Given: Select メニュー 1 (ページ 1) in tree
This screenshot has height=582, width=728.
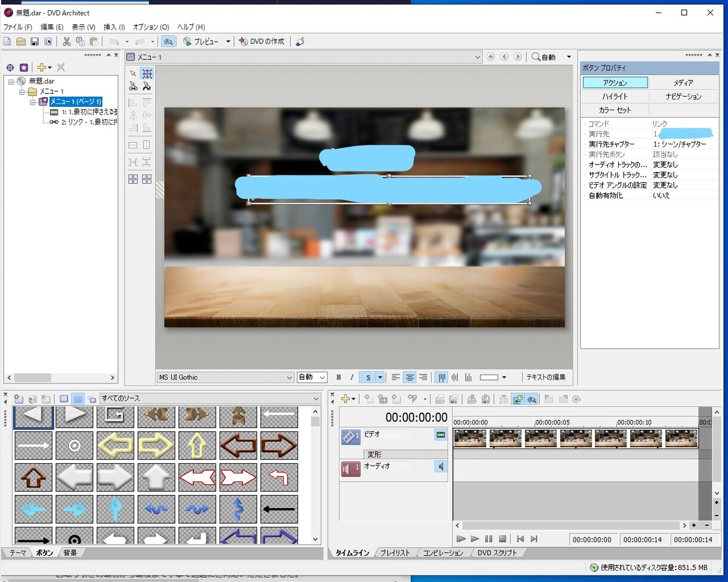Looking at the screenshot, I should click(76, 101).
